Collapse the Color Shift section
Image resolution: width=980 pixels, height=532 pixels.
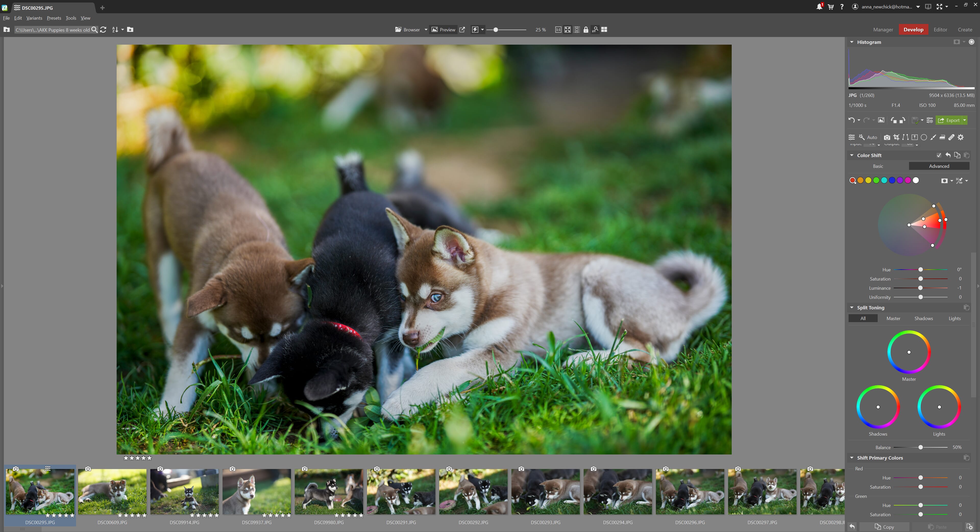pos(851,155)
